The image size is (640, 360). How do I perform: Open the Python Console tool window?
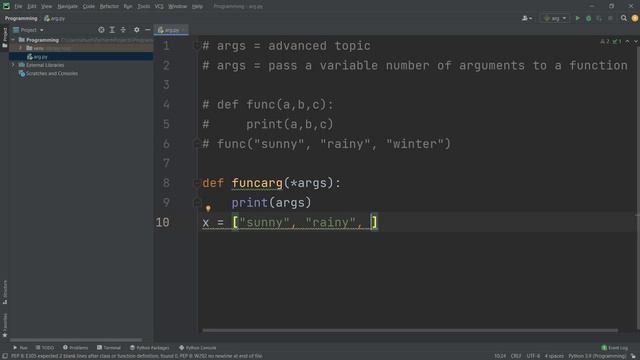198,348
